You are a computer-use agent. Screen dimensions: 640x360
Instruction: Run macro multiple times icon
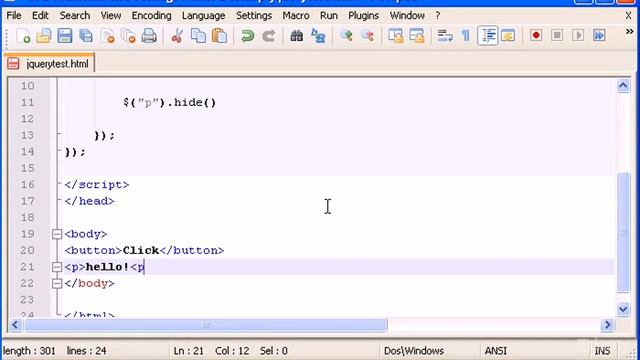coord(599,36)
